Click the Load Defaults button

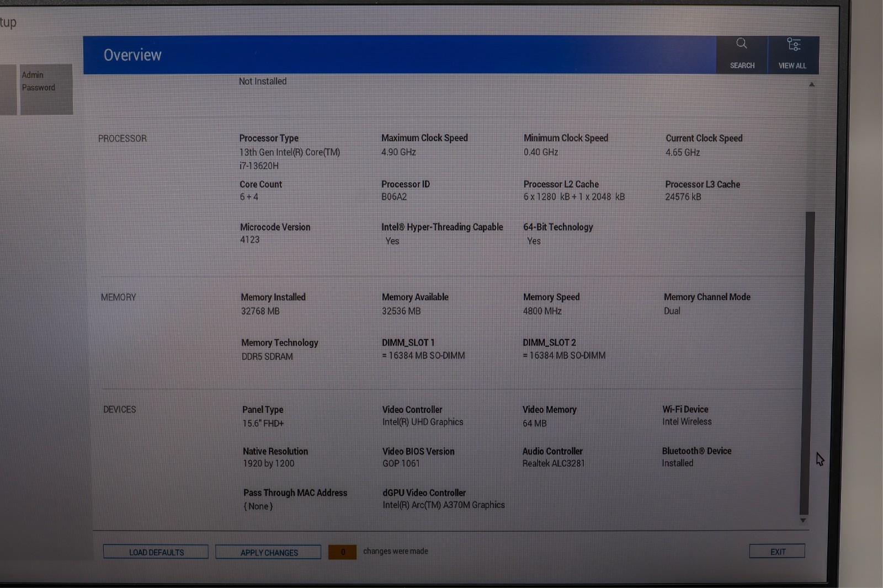(156, 552)
